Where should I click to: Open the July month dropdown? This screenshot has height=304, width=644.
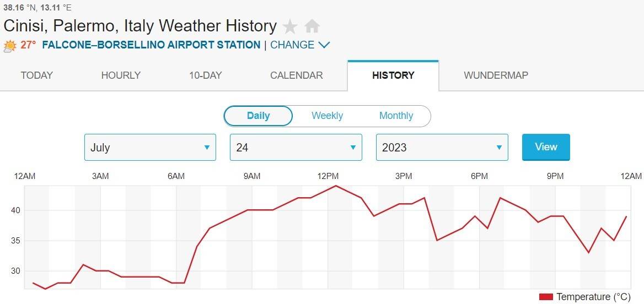pyautogui.click(x=149, y=148)
